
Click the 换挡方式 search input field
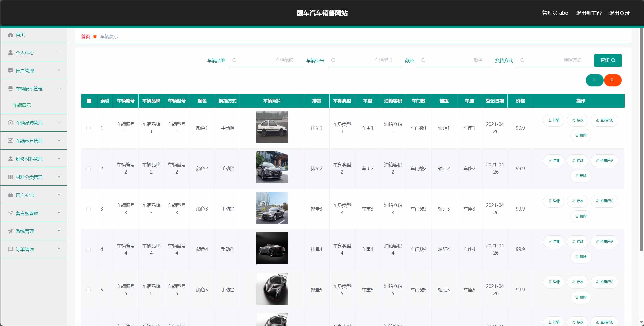[x=554, y=60]
